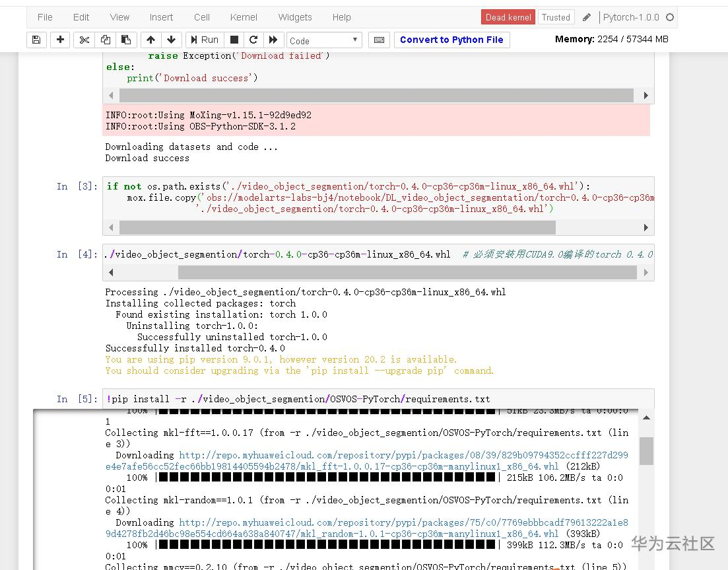
Task: Open the View menu
Action: [x=119, y=17]
